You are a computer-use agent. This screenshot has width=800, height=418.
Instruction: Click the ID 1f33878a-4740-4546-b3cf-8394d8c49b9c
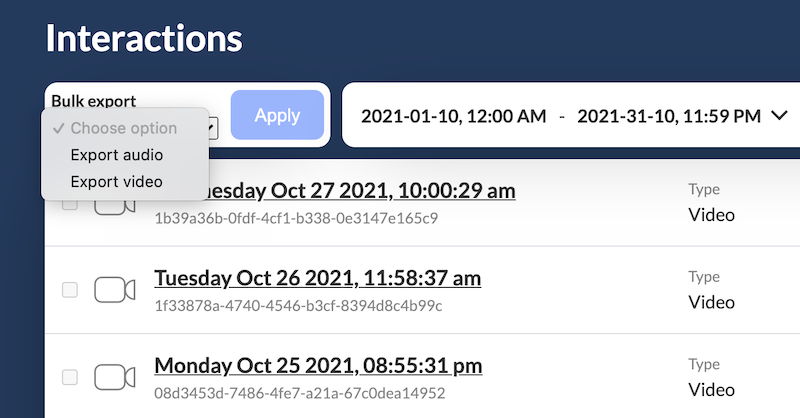[298, 305]
